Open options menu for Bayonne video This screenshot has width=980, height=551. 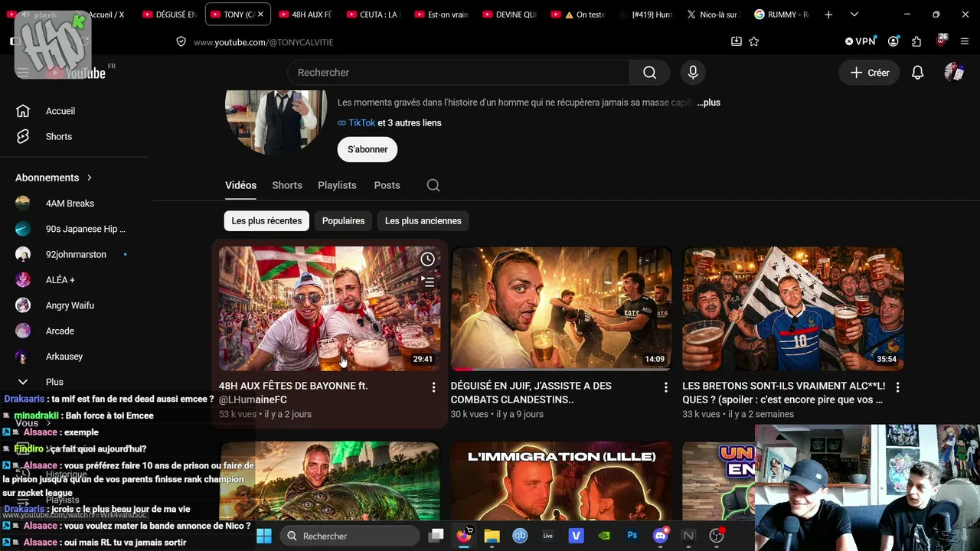[433, 387]
